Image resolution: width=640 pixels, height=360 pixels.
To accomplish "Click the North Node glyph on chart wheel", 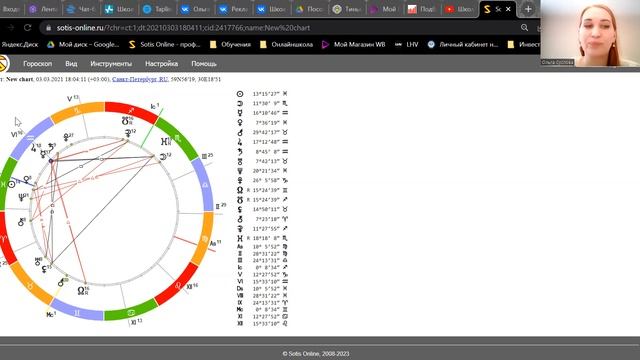I will click(80, 291).
